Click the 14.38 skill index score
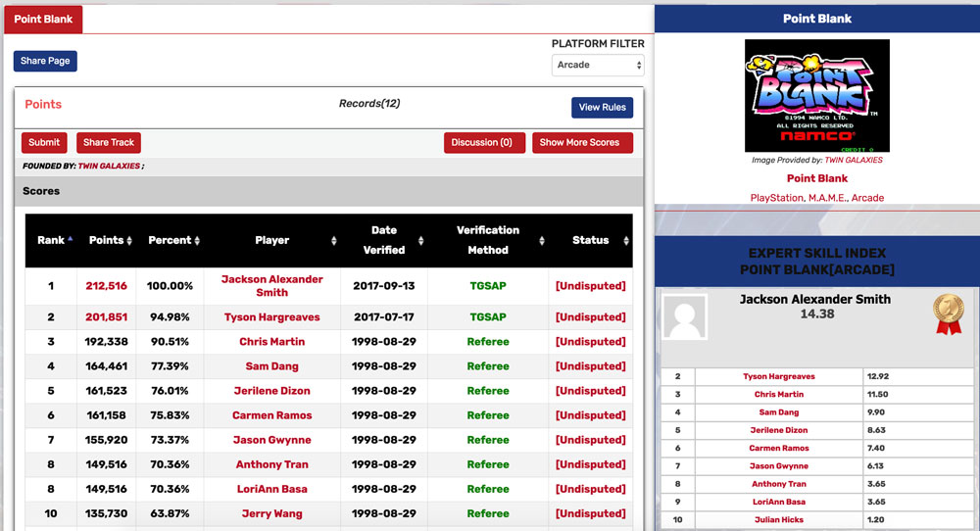 tap(817, 314)
